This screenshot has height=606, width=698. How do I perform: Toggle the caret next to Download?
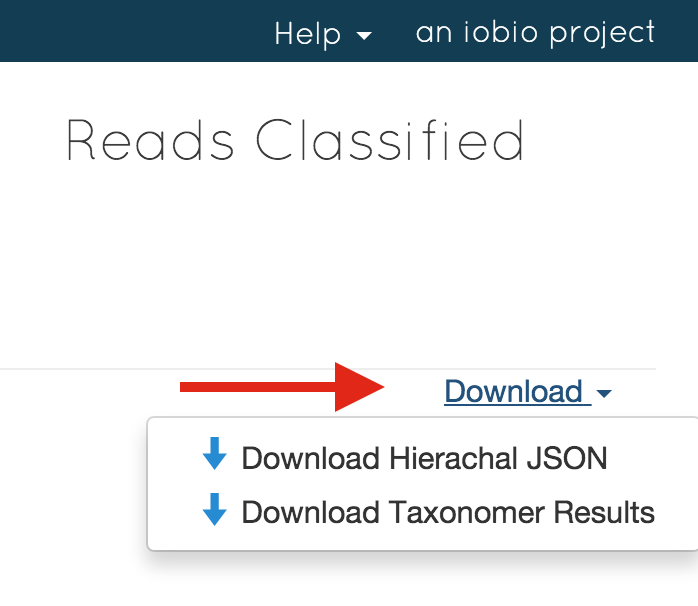tap(604, 393)
